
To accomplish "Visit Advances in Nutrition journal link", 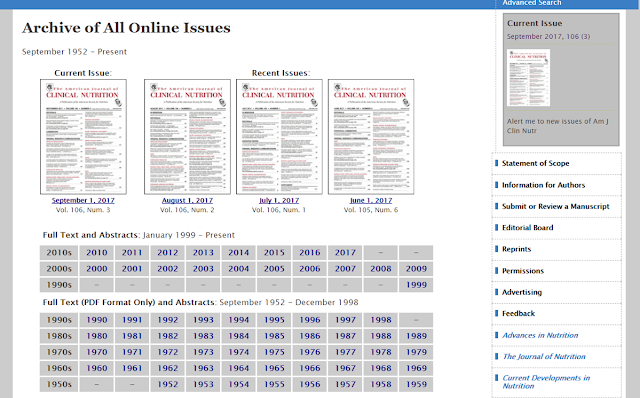I will coord(540,335).
